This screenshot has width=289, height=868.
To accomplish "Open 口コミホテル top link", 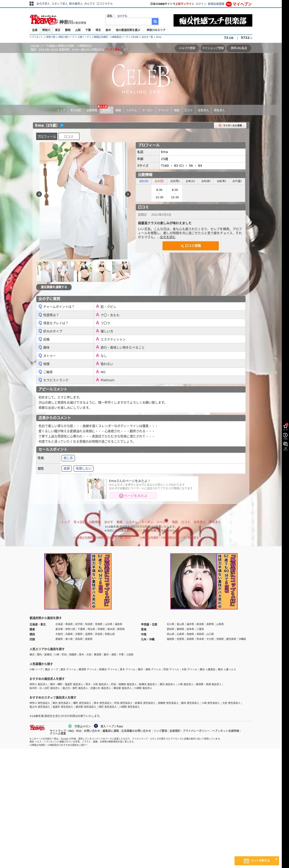I will [x=105, y=4].
